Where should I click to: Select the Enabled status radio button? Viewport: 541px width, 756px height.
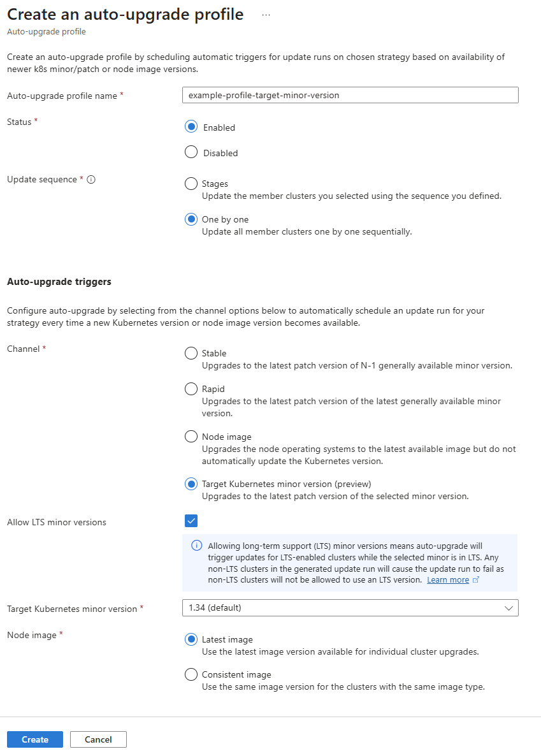(x=191, y=127)
